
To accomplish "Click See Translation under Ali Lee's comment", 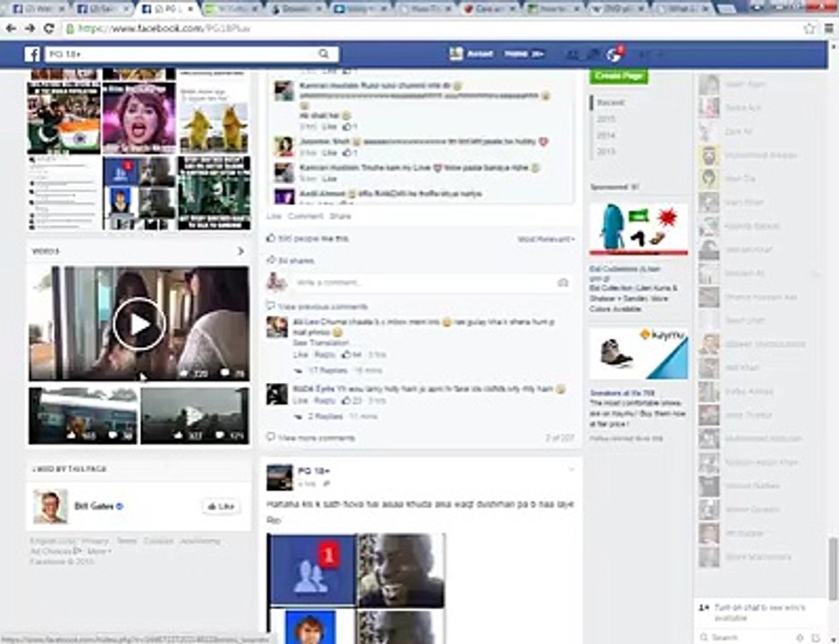I will (x=321, y=343).
